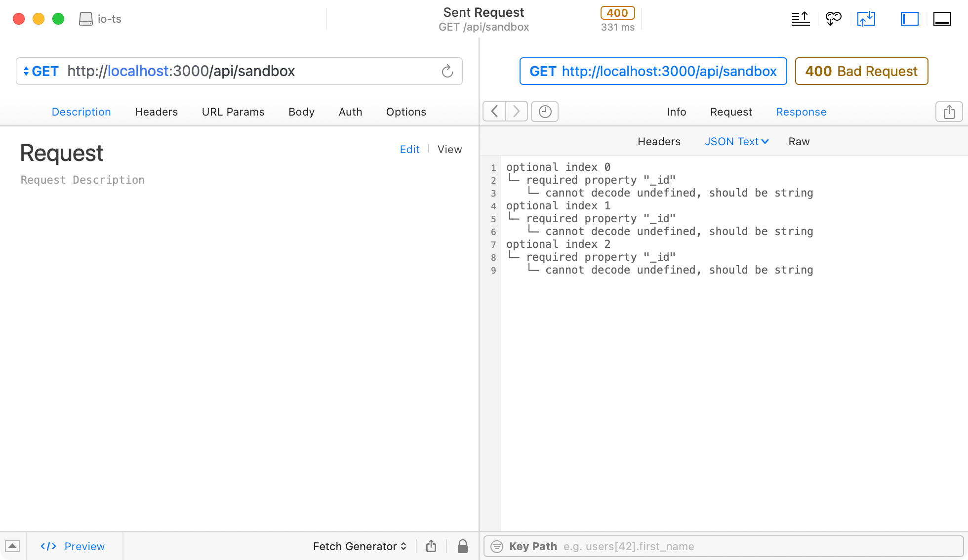Switch to the request Headers tab
Image resolution: width=968 pixels, height=560 pixels.
pyautogui.click(x=156, y=112)
